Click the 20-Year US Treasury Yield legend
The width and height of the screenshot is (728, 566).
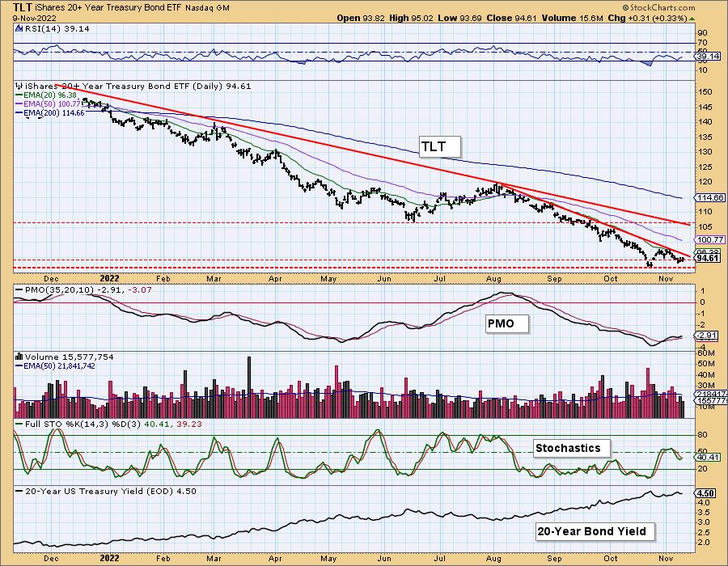(105, 492)
